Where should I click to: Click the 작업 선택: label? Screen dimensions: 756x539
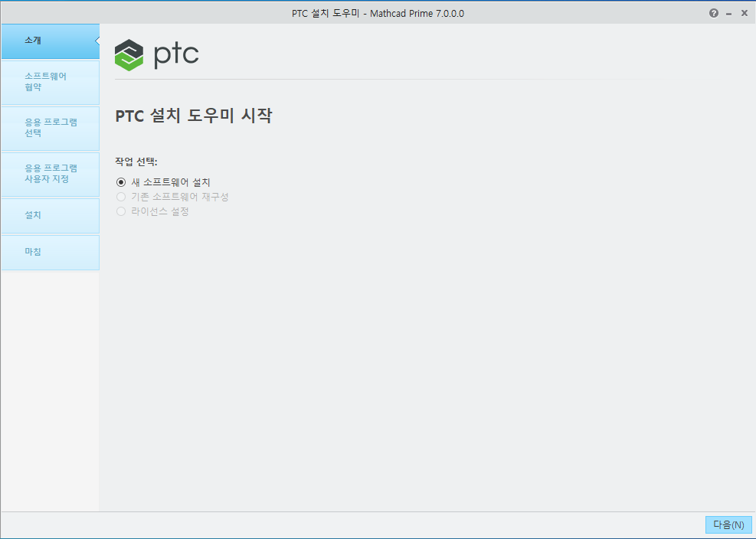point(136,162)
